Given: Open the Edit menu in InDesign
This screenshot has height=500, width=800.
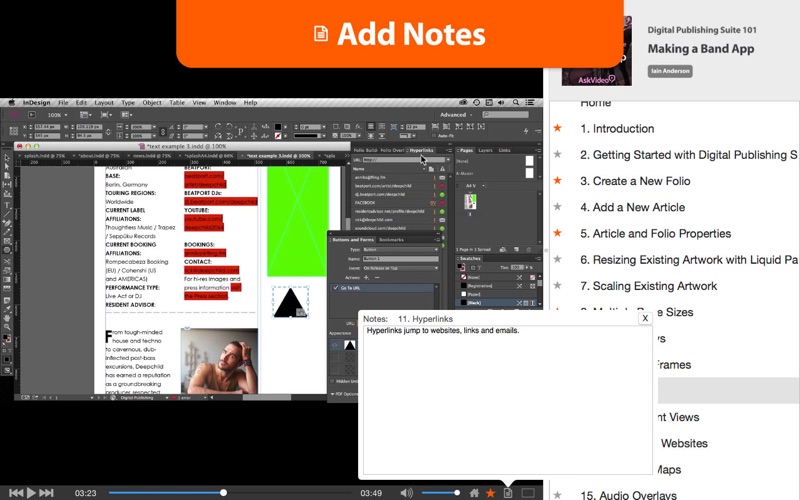Looking at the screenshot, I should pyautogui.click(x=81, y=103).
